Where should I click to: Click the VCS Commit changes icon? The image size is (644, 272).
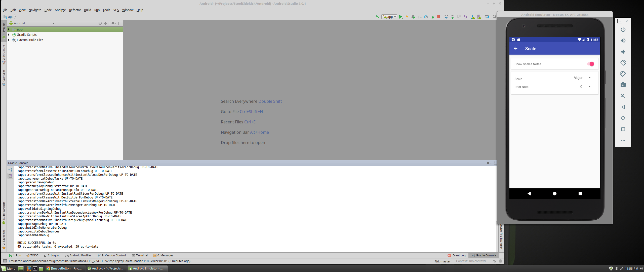click(452, 17)
